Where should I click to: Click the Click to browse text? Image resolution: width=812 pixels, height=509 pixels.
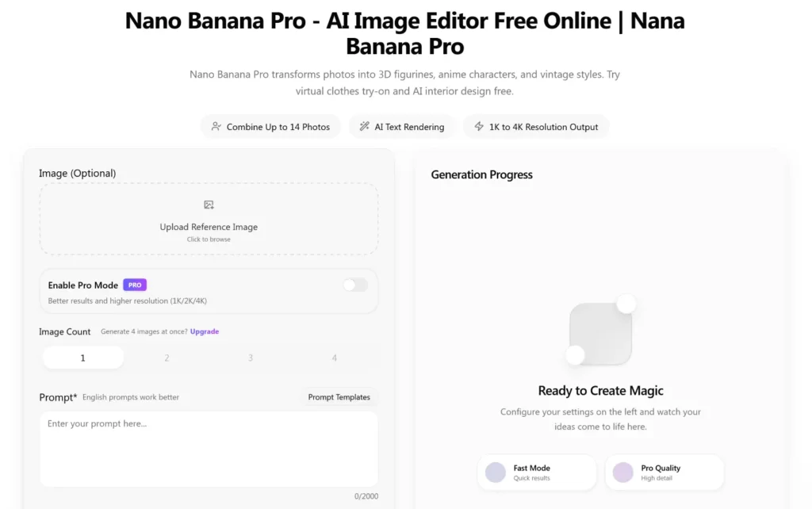click(x=209, y=239)
